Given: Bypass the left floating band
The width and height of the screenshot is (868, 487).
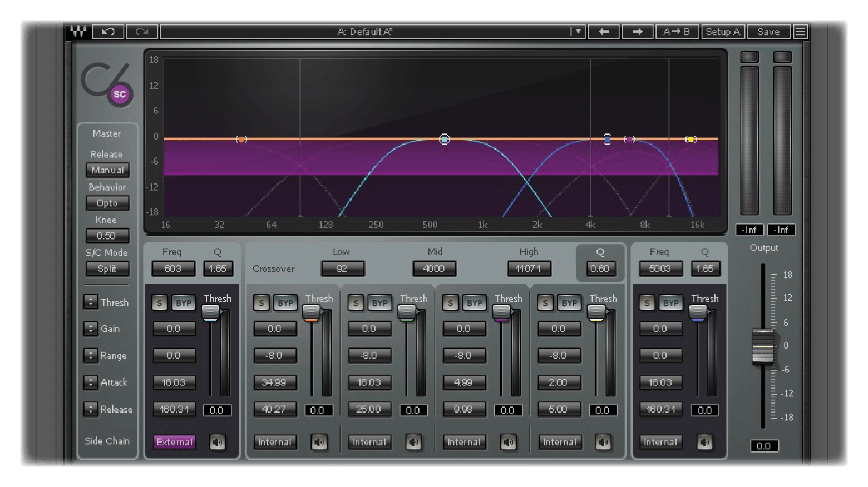Looking at the screenshot, I should [183, 303].
